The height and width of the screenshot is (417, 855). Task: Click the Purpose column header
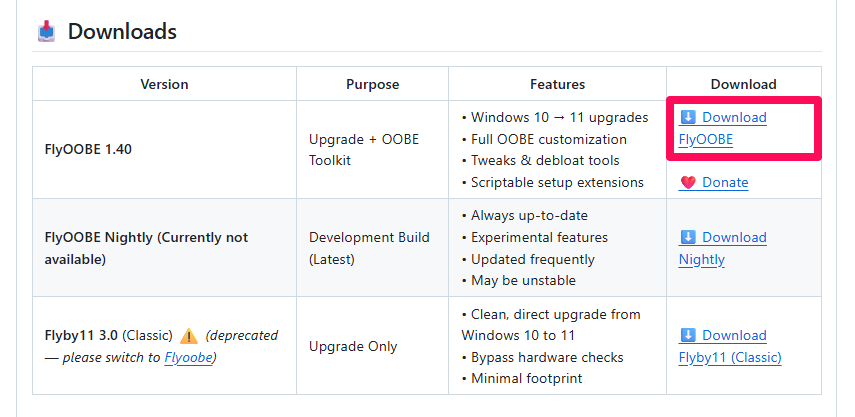click(372, 84)
